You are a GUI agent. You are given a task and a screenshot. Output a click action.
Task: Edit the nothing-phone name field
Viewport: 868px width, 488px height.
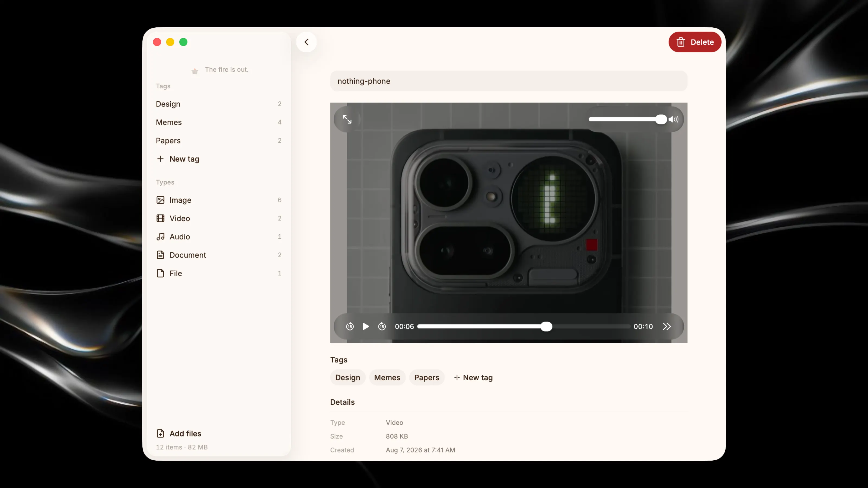(509, 81)
